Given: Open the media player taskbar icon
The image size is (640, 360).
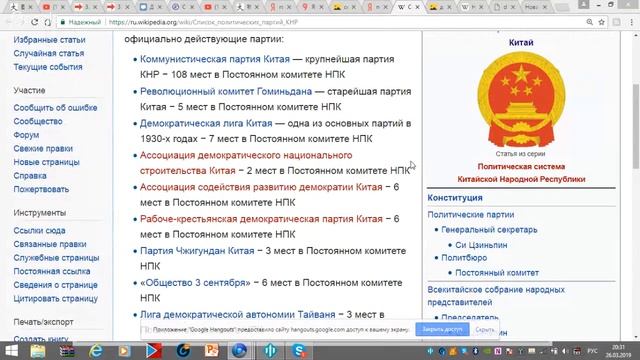Looking at the screenshot, I should point(124,351).
